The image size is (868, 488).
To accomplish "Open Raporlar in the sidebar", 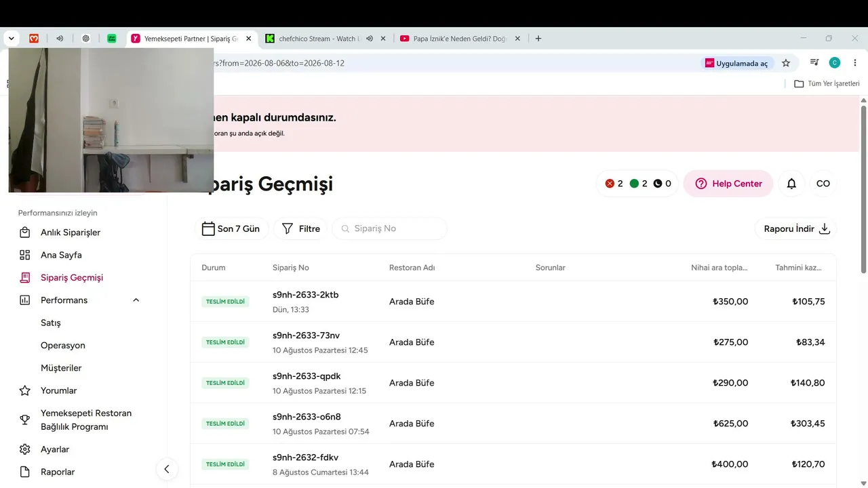I will coord(58,472).
